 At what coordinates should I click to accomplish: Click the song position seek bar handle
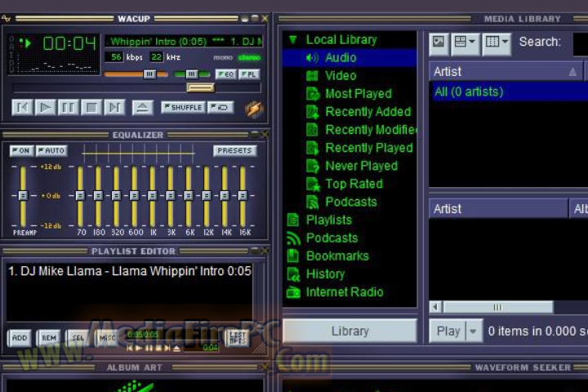tap(201, 87)
